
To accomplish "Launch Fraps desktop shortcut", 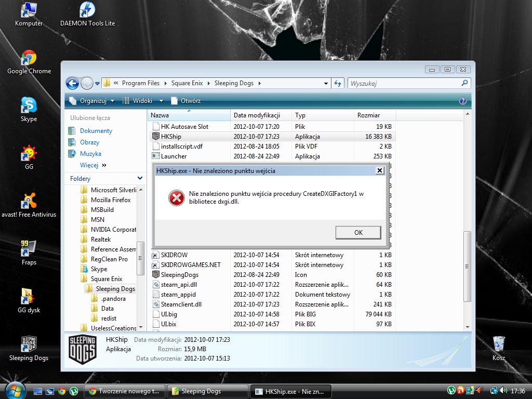I will click(x=29, y=253).
